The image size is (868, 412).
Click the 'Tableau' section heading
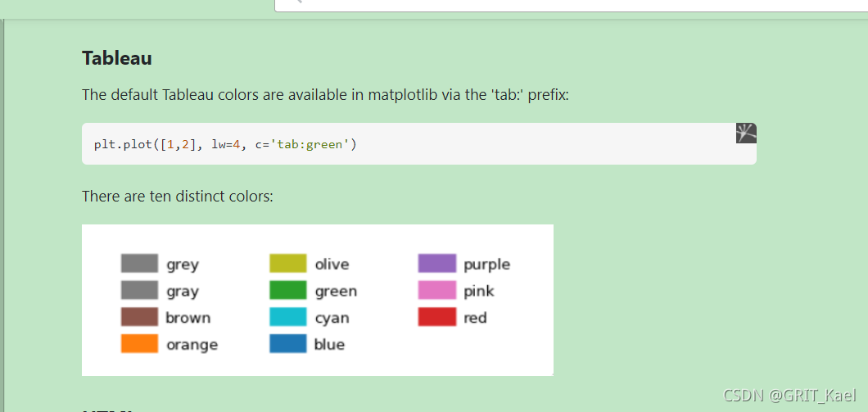(117, 57)
